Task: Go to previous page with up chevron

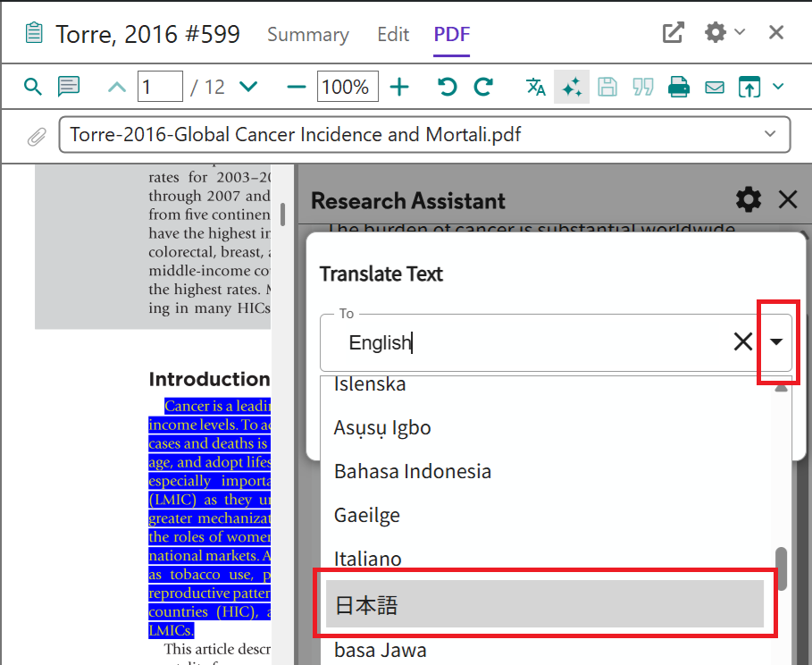Action: (117, 87)
